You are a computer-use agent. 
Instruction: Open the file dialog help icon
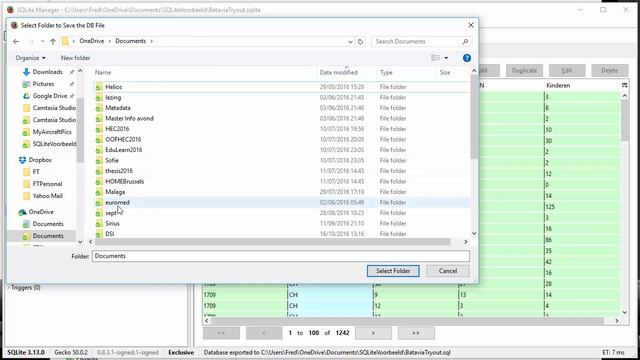tap(467, 58)
